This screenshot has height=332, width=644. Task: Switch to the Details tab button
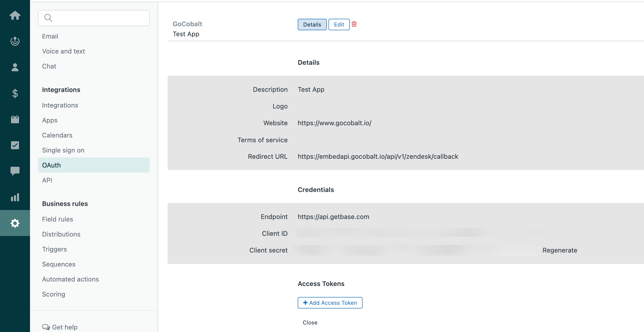312,24
